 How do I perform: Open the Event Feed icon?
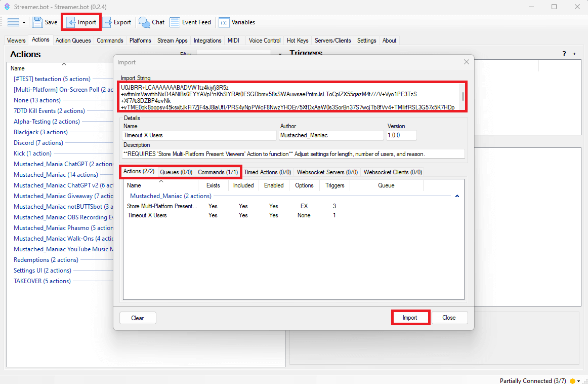click(x=175, y=22)
